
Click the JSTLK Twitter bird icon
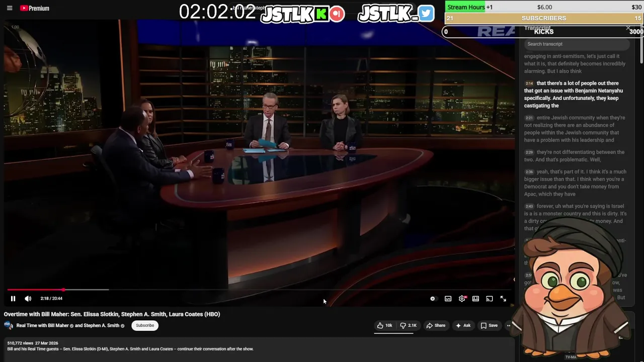[x=426, y=14]
